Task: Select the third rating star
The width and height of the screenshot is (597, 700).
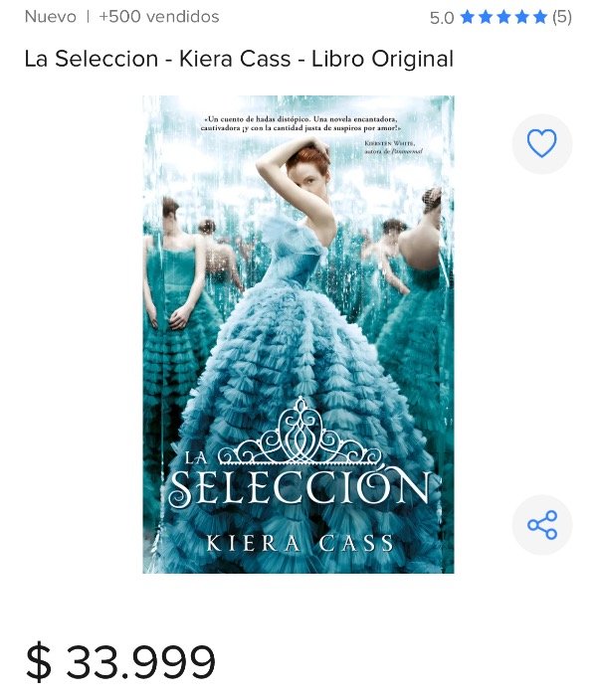Action: pos(504,18)
